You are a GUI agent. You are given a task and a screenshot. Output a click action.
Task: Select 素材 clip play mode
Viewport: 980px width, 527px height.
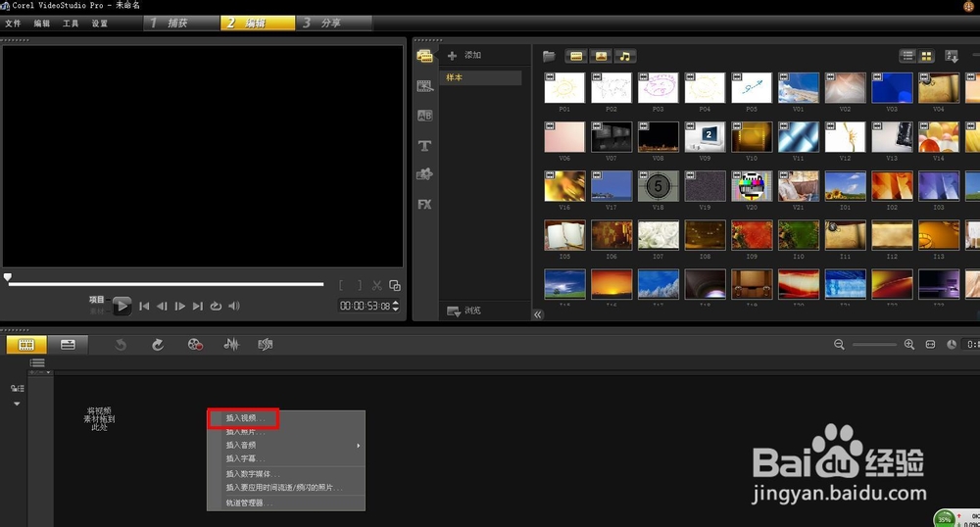click(x=97, y=311)
